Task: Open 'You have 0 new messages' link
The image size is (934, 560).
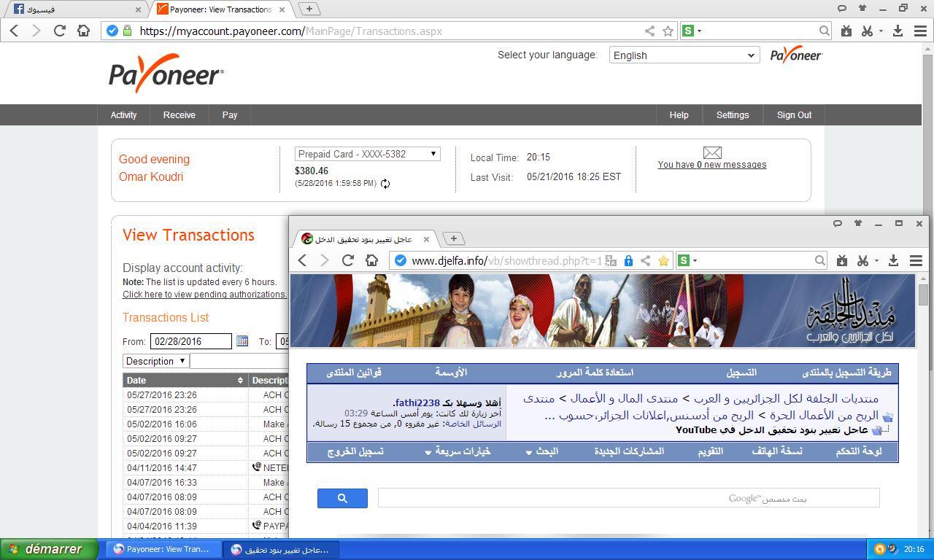Action: [x=712, y=165]
